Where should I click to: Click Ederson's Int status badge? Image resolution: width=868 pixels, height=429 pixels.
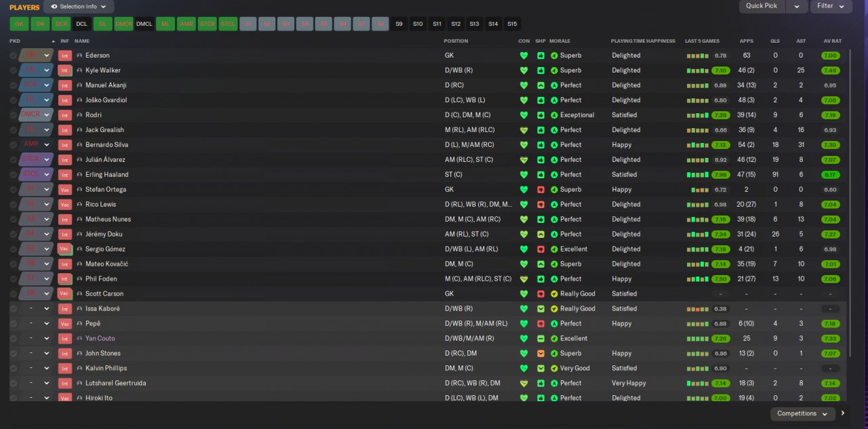click(x=65, y=56)
